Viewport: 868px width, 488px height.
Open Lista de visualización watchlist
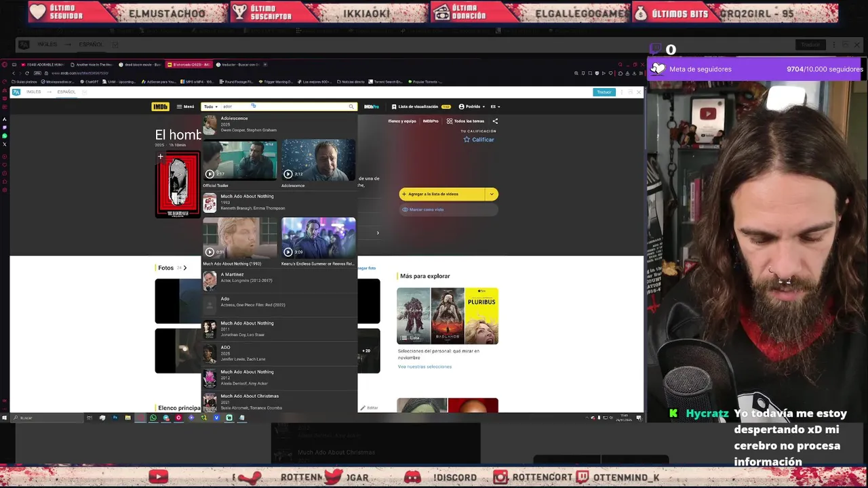(x=421, y=106)
